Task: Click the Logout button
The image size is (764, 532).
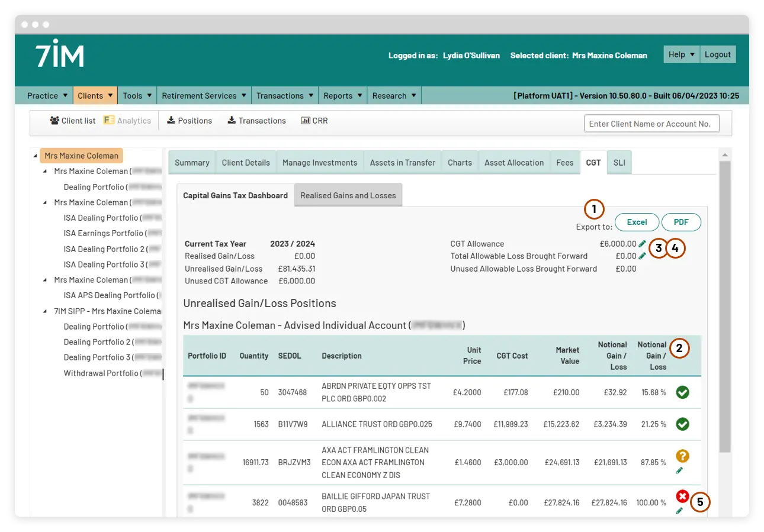Action: pos(718,54)
